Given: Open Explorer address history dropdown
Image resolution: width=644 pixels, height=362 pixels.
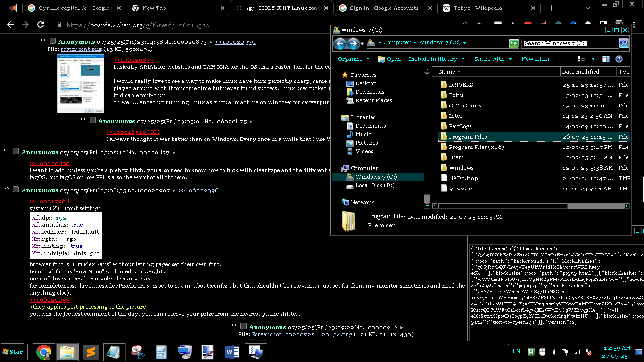Looking at the screenshot, I should pyautogui.click(x=502, y=43).
